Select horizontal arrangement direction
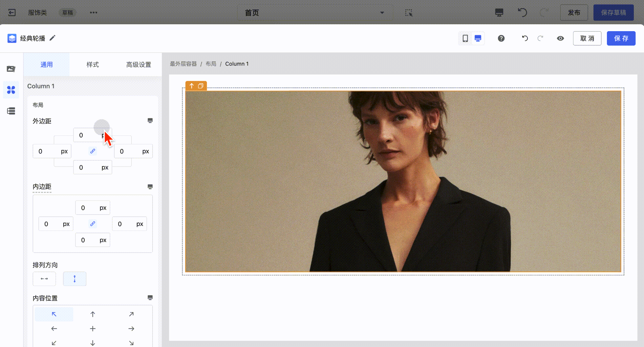This screenshot has height=347, width=644. point(44,279)
